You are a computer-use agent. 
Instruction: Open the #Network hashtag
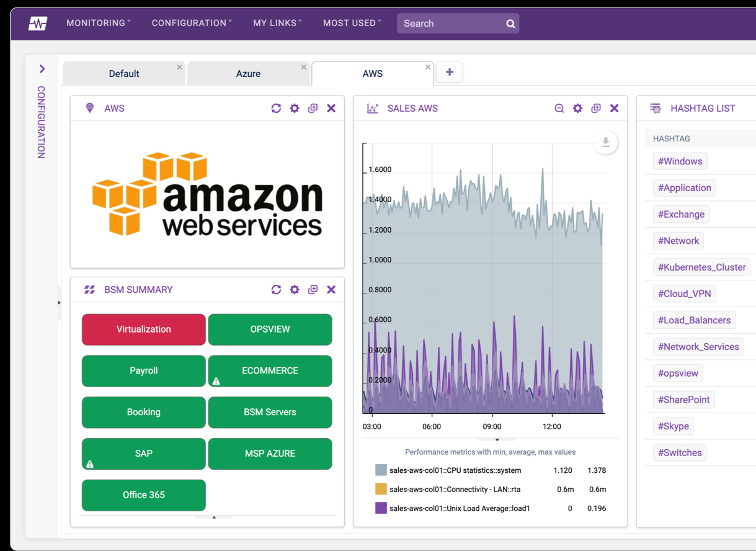coord(678,241)
